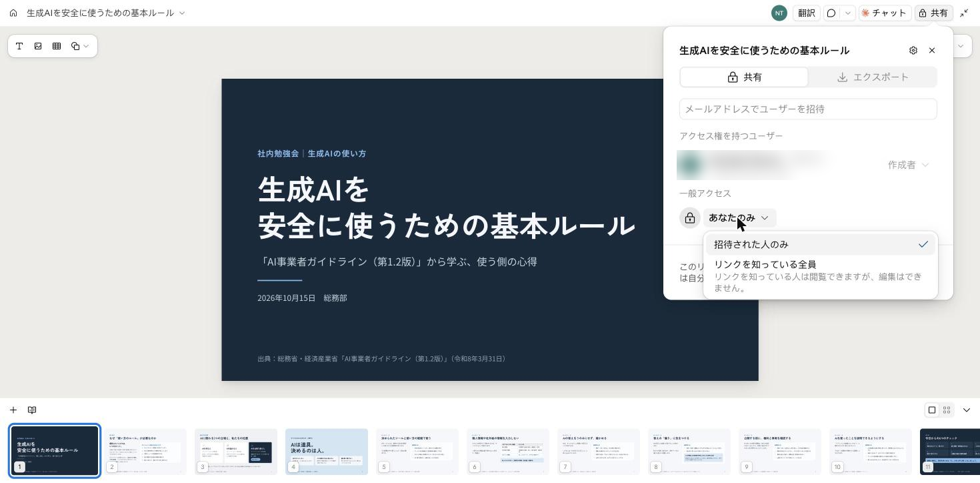This screenshot has width=980, height=483.
Task: Collapse the slide strip with chevron
Action: (967, 410)
